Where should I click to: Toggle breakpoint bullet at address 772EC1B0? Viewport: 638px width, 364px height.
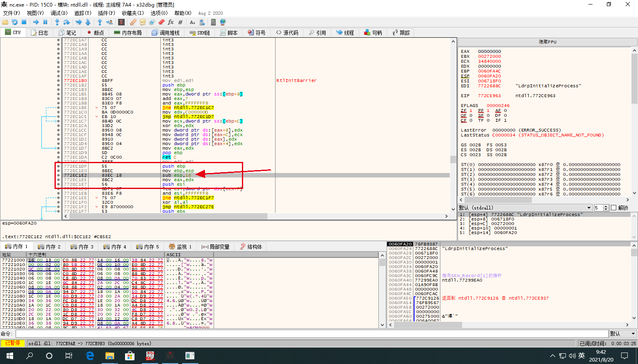point(58,81)
